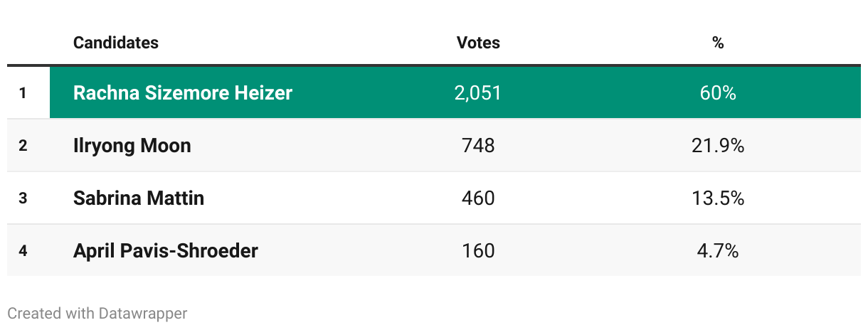868x330 pixels.
Task: Select Sabrina Mattin's name
Action: pyautogui.click(x=139, y=198)
